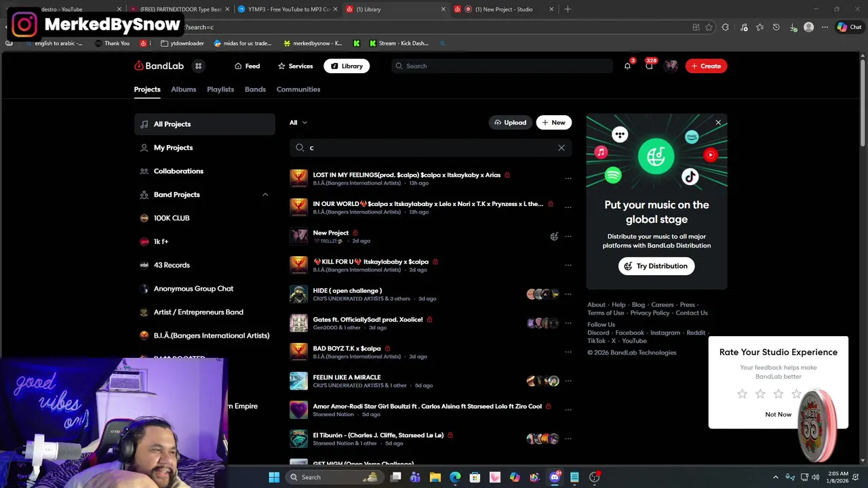The width and height of the screenshot is (868, 488).
Task: Click the TikTok icon in the promo card
Action: pyautogui.click(x=690, y=177)
